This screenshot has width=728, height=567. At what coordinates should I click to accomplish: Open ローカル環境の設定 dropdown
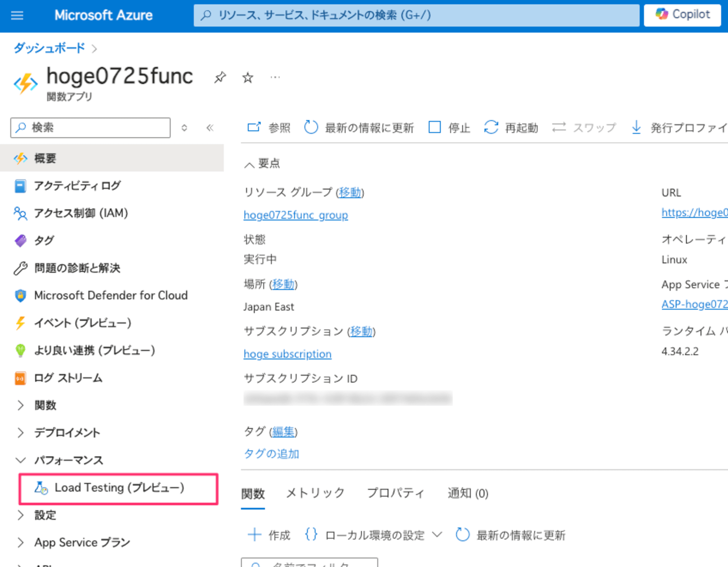click(x=373, y=535)
